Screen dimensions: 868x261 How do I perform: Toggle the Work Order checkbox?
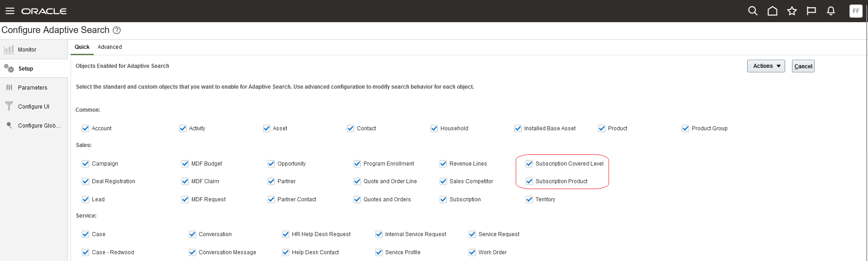click(472, 252)
